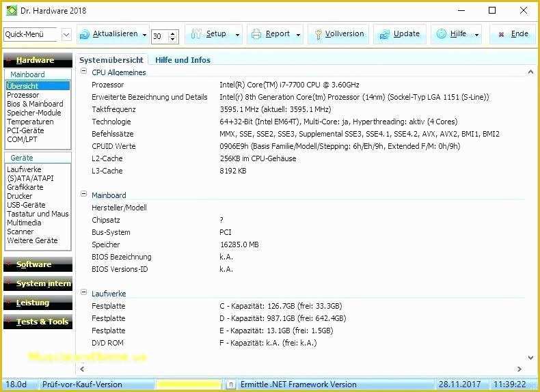Click the Setup tools icon

pos(196,33)
